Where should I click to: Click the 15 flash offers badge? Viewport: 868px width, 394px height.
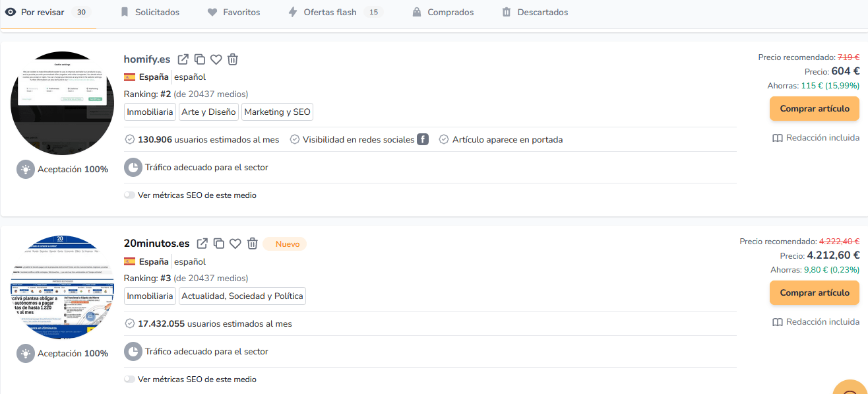(373, 12)
